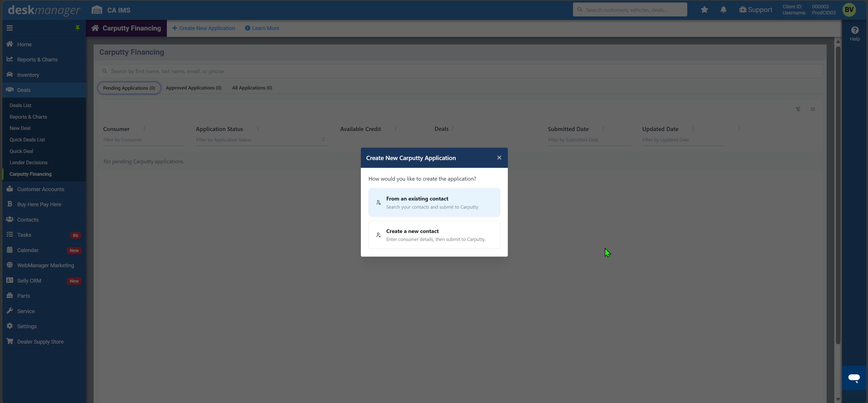Open Updated Date column options menu
Screen dimensions: 868x403
coord(693,129)
